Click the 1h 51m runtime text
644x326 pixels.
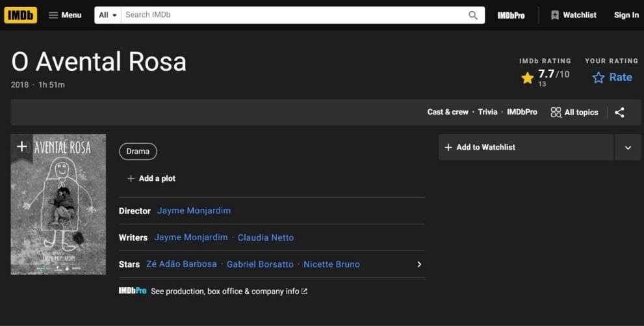51,85
